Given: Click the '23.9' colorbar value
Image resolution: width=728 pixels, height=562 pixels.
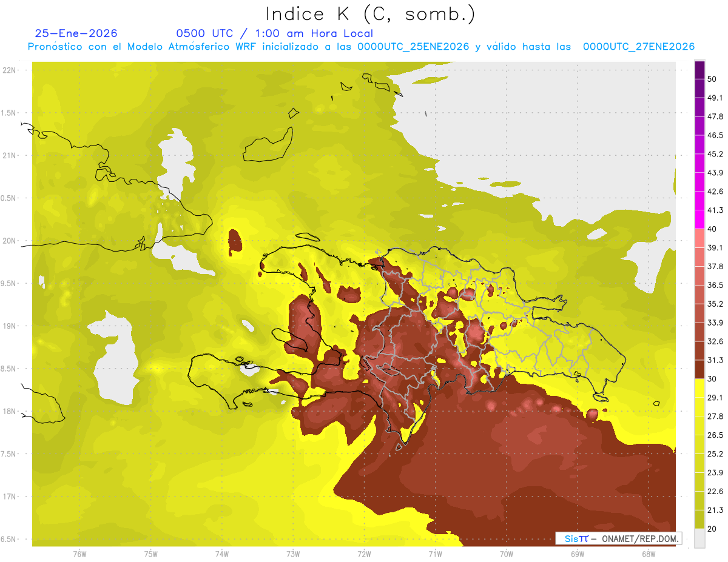Looking at the screenshot, I should pos(715,472).
